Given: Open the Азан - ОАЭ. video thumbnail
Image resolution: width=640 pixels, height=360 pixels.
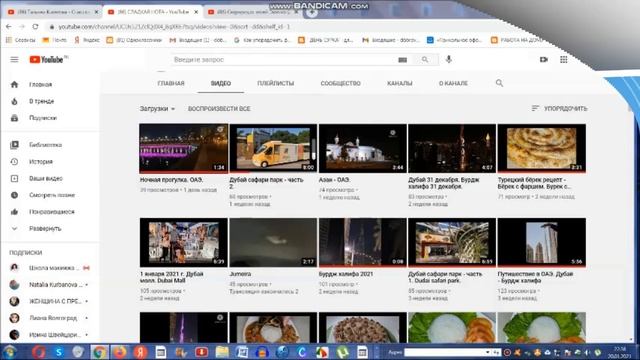Looking at the screenshot, I should (363, 149).
